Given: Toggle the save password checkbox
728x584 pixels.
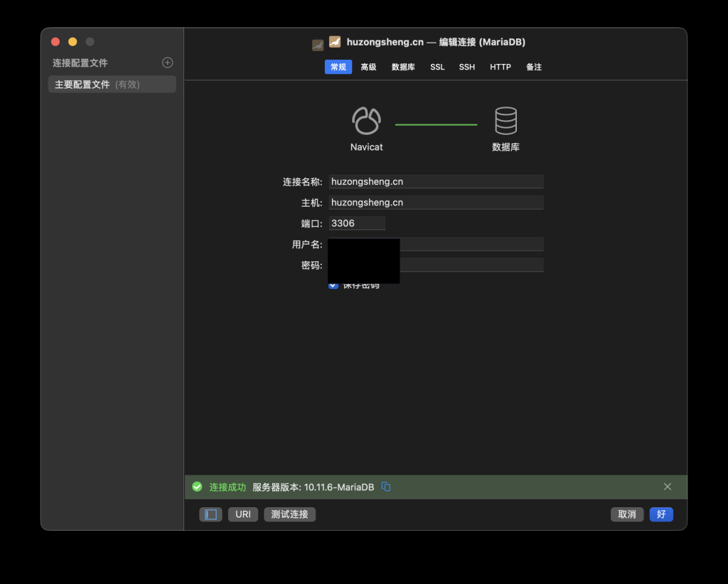Looking at the screenshot, I should click(x=333, y=285).
